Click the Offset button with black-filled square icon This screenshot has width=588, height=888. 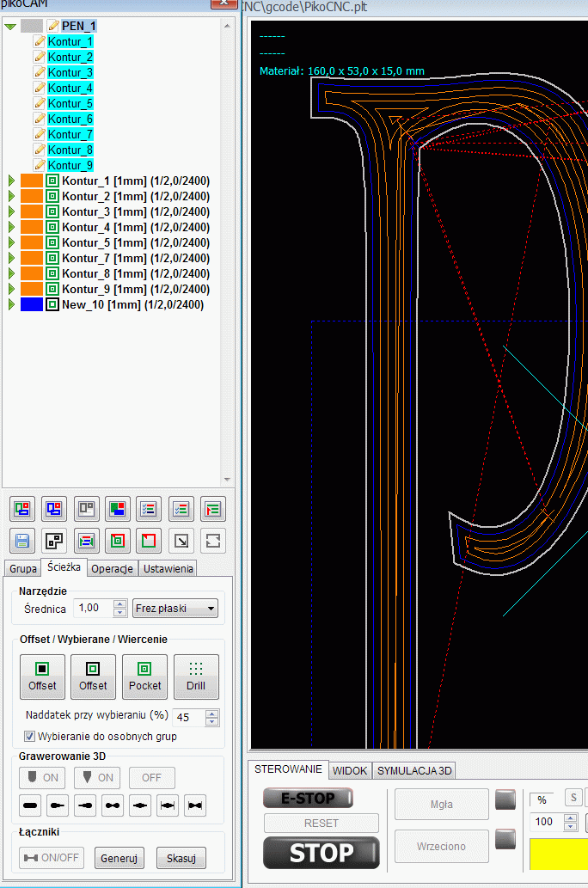[x=42, y=677]
